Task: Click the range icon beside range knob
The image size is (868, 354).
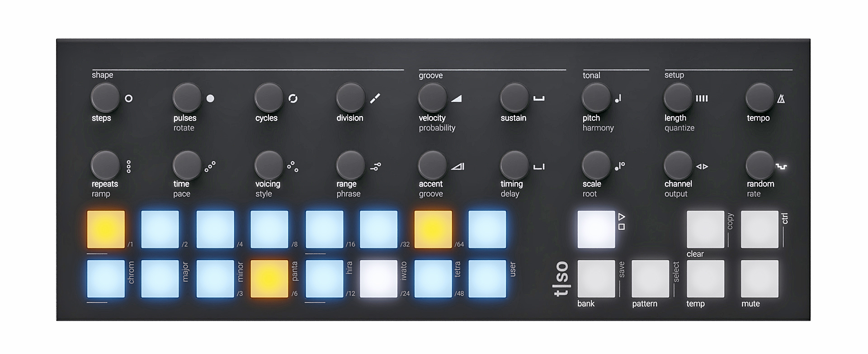Action: pos(376,167)
